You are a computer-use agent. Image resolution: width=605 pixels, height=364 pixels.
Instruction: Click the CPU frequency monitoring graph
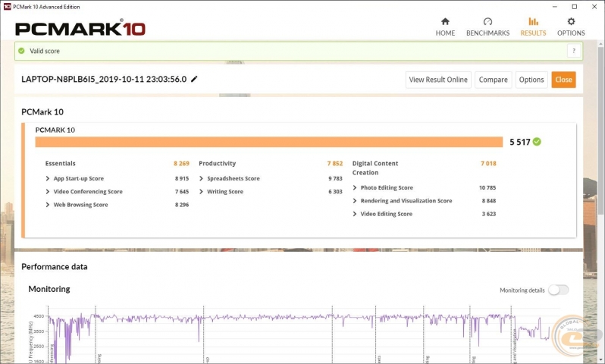[299, 334]
